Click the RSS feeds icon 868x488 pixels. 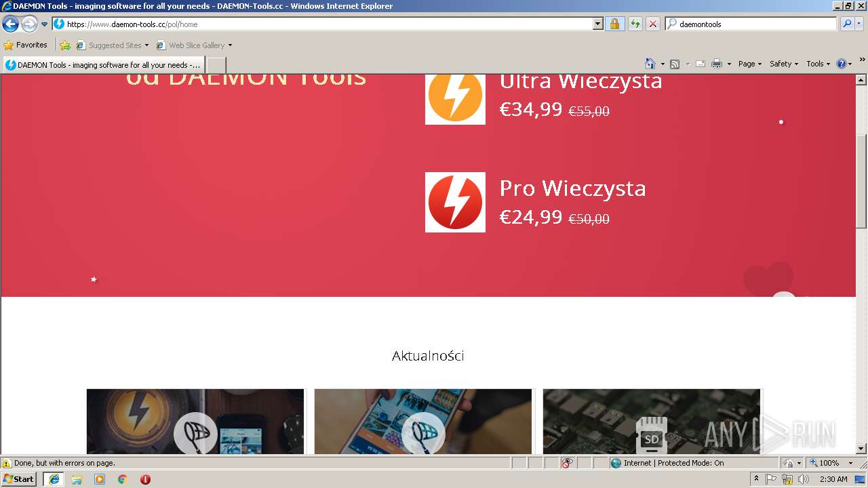[675, 64]
